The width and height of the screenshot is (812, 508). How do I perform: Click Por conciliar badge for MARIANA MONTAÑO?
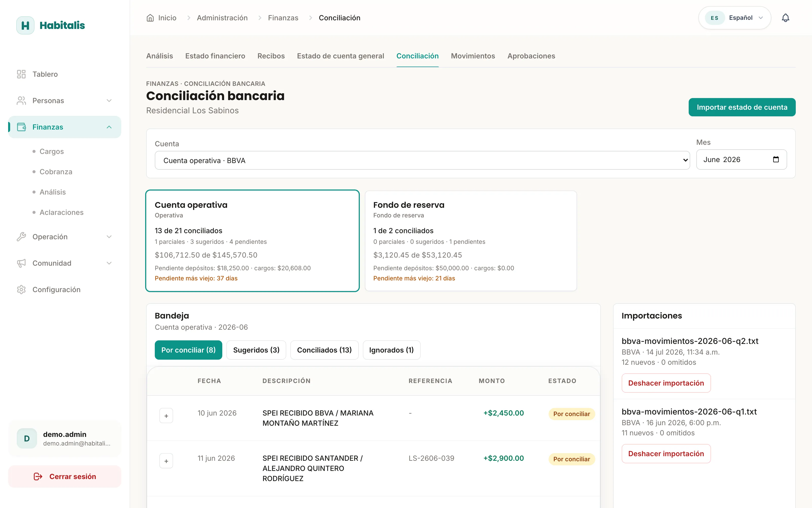[x=571, y=414]
